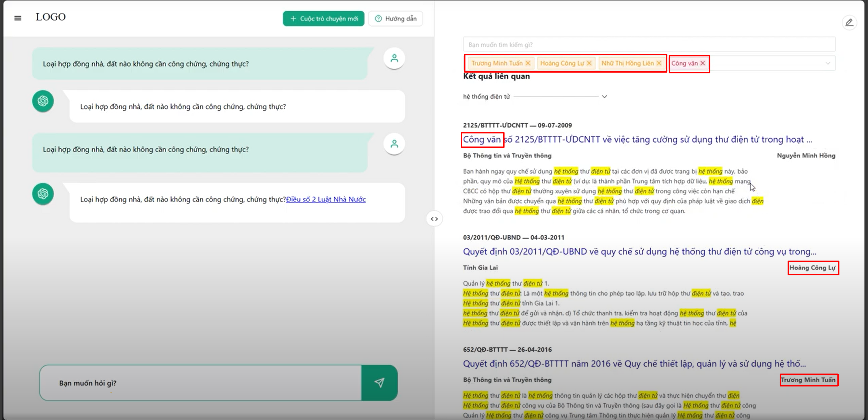The width and height of the screenshot is (868, 420).
Task: Expand the hệ thống điện tử chevron
Action: click(605, 97)
